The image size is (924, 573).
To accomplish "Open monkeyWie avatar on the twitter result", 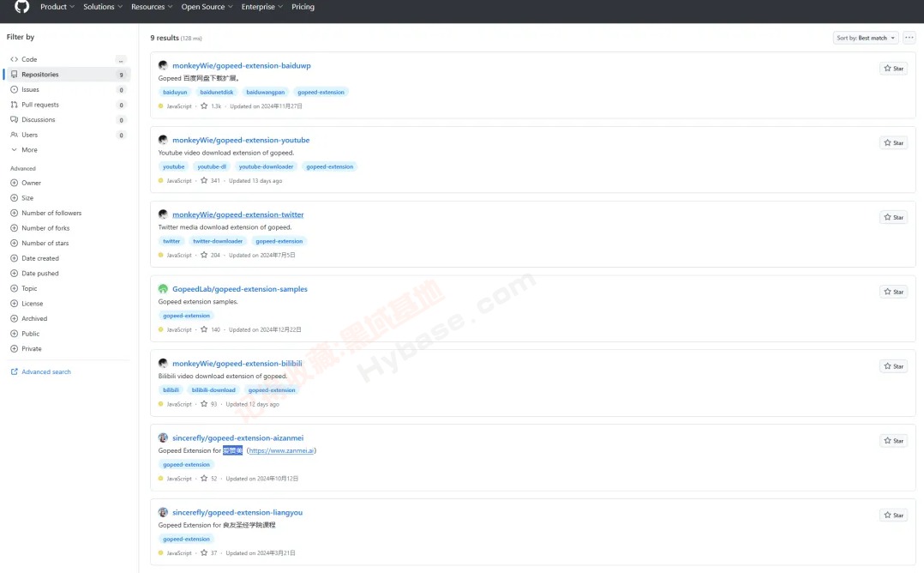I will [163, 214].
